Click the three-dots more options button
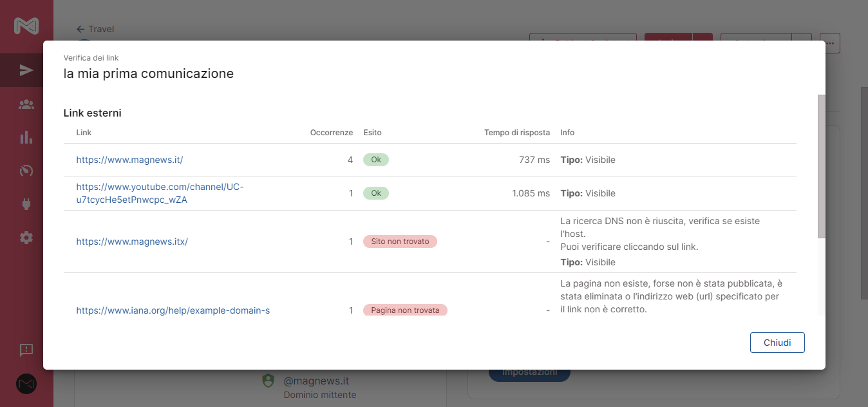Image resolution: width=868 pixels, height=407 pixels. [830, 43]
